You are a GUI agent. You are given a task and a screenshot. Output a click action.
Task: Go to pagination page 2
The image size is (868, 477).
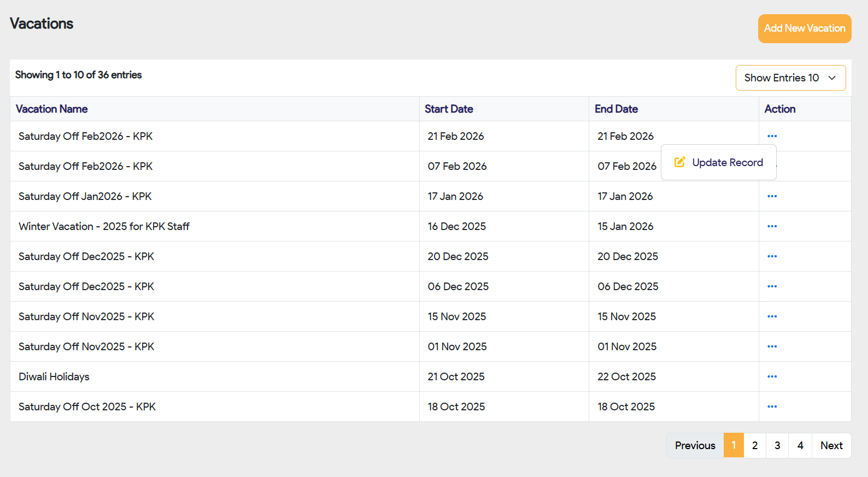[x=755, y=445]
